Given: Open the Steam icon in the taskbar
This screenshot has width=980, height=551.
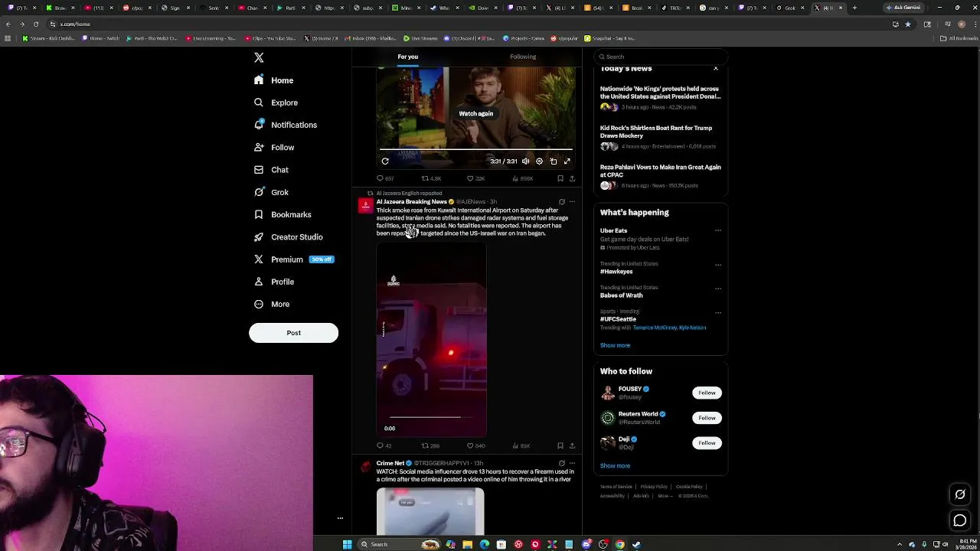Looking at the screenshot, I should click(636, 544).
